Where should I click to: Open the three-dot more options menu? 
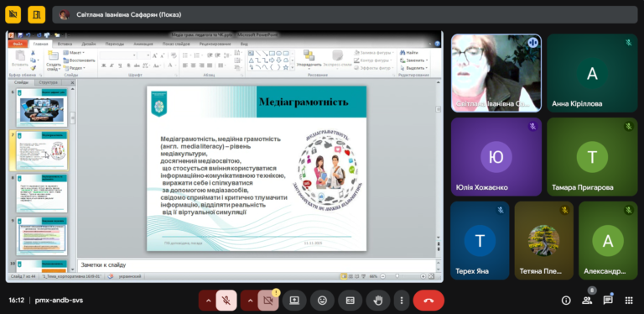[402, 301]
